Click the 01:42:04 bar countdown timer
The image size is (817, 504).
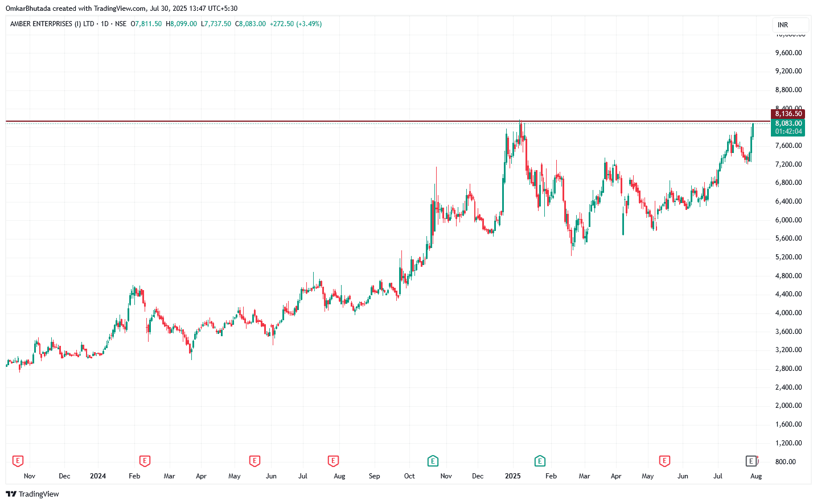coord(789,131)
